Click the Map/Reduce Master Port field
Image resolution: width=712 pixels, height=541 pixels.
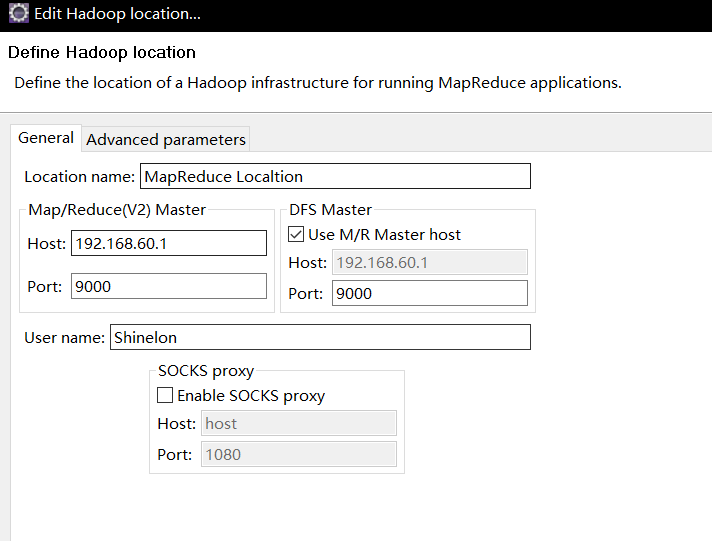click(169, 286)
